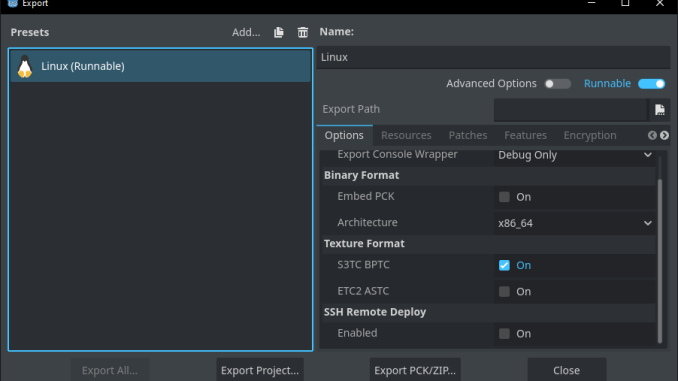Browse for export path using file icon

pos(660,109)
